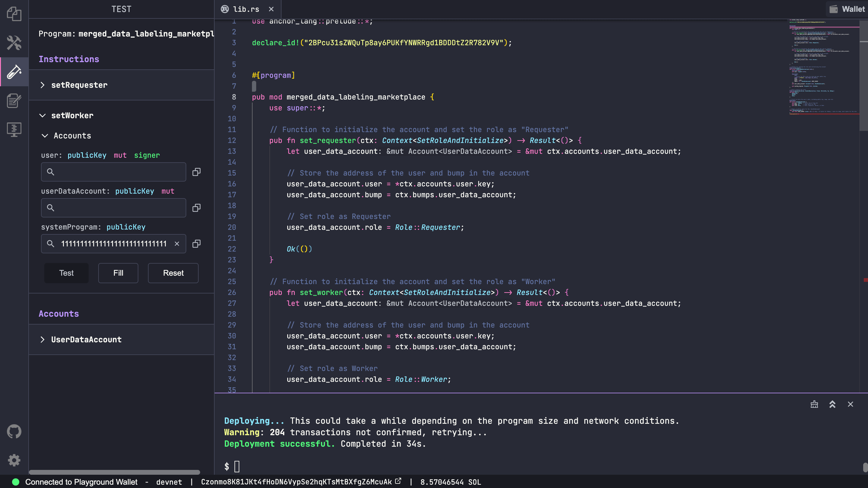The height and width of the screenshot is (488, 868).
Task: Click the #[program] attribute line
Action: point(273,75)
